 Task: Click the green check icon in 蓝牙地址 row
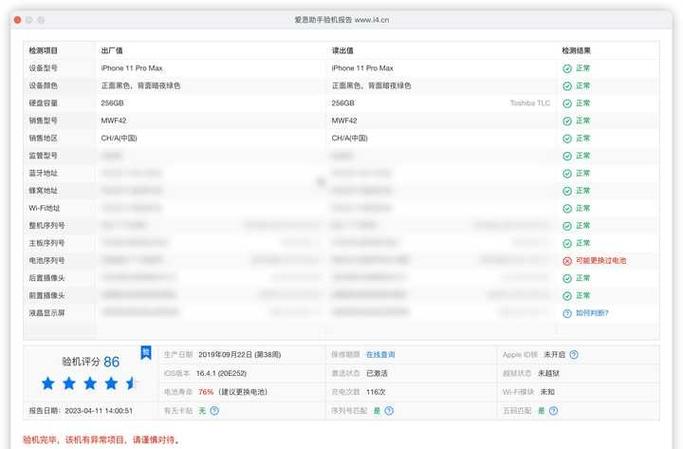click(567, 173)
